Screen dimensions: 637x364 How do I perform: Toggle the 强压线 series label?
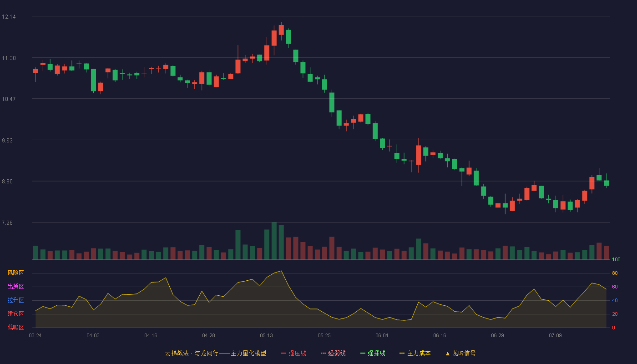(297, 353)
